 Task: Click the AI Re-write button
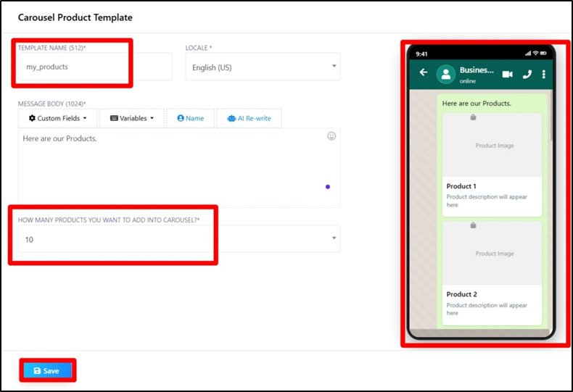(249, 118)
